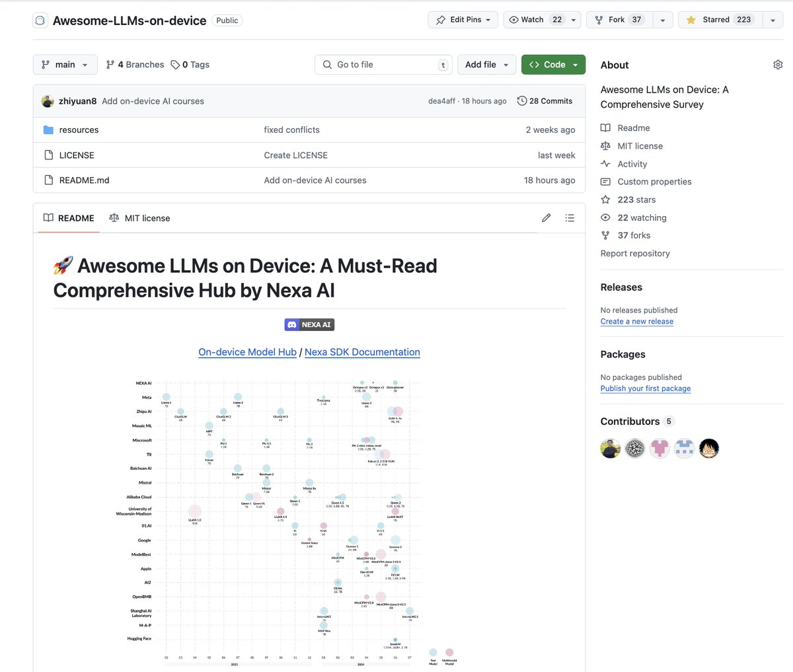Click the repository avatar icon beside the title
The width and height of the screenshot is (793, 672).
click(40, 20)
